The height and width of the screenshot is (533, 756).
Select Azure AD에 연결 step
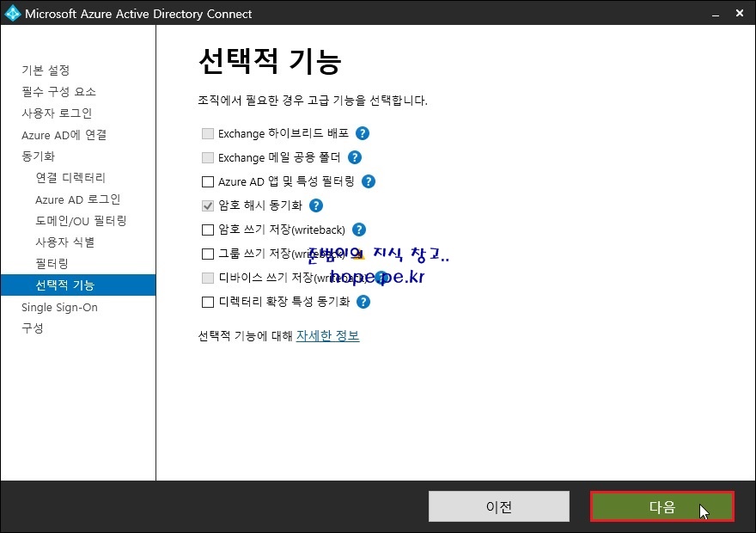point(64,135)
